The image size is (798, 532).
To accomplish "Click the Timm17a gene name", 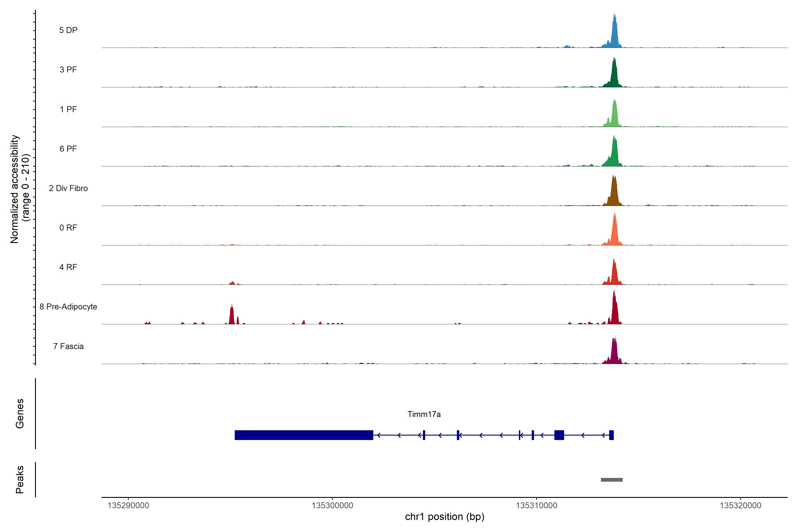I will (424, 414).
